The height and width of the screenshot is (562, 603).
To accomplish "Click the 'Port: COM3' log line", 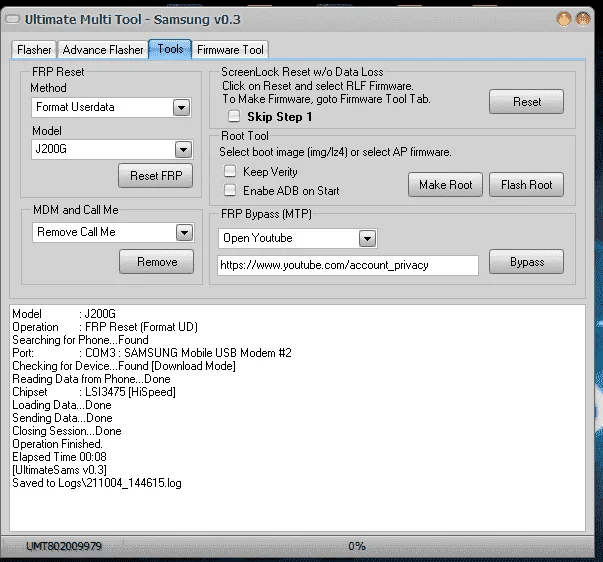I will (152, 353).
